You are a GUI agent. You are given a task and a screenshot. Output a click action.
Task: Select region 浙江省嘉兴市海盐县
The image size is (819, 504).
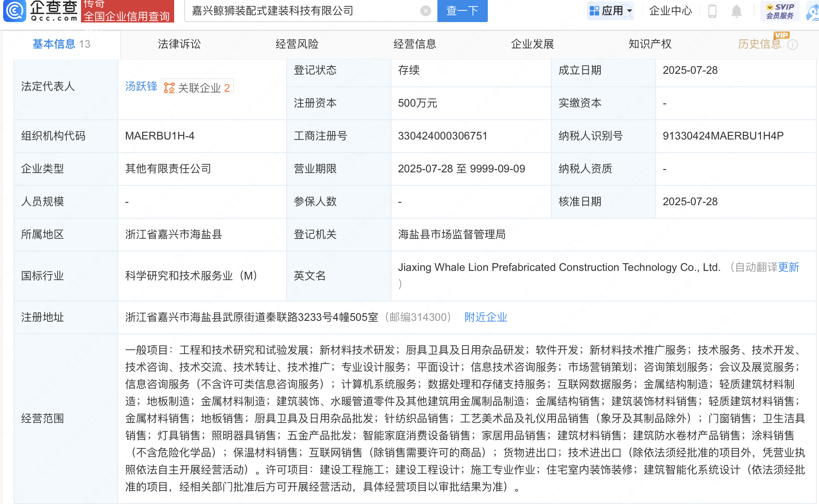[x=174, y=234]
